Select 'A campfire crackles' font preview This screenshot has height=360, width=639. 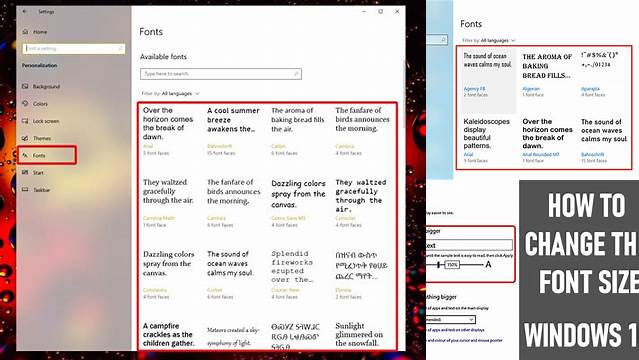coord(168,334)
